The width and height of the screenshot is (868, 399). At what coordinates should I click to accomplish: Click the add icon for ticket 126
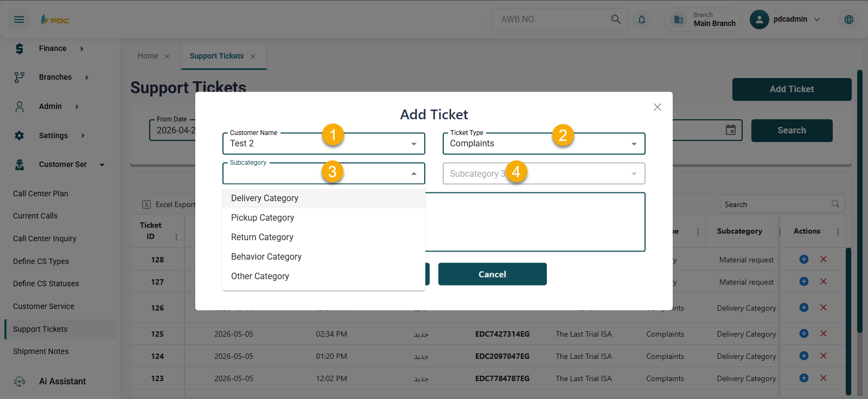pyautogui.click(x=804, y=307)
